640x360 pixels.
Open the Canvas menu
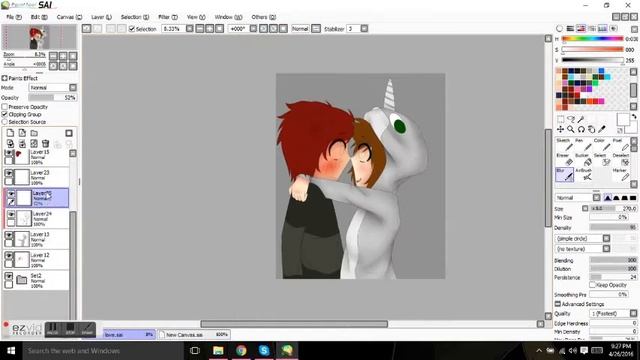[69, 17]
